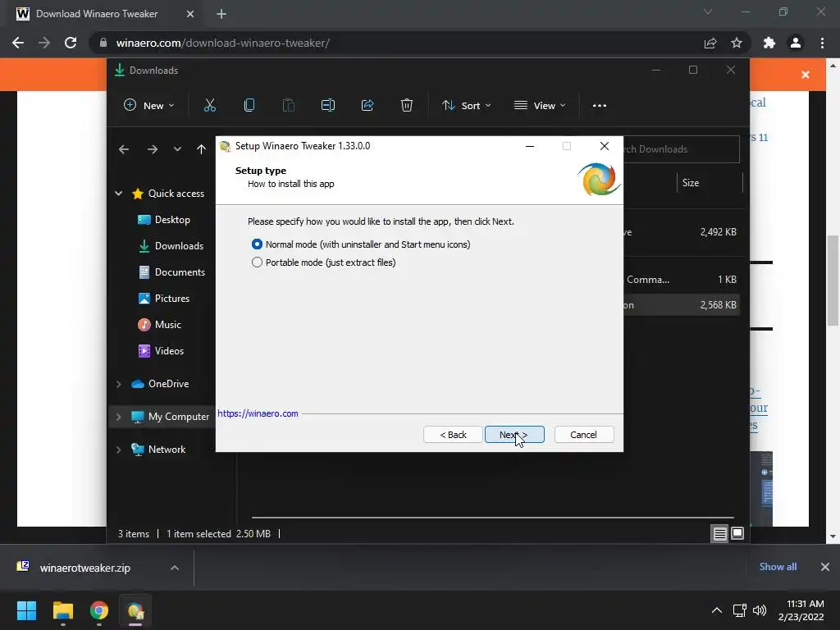This screenshot has height=630, width=840.
Task: Open Documents in Explorer sidebar
Action: point(171,272)
